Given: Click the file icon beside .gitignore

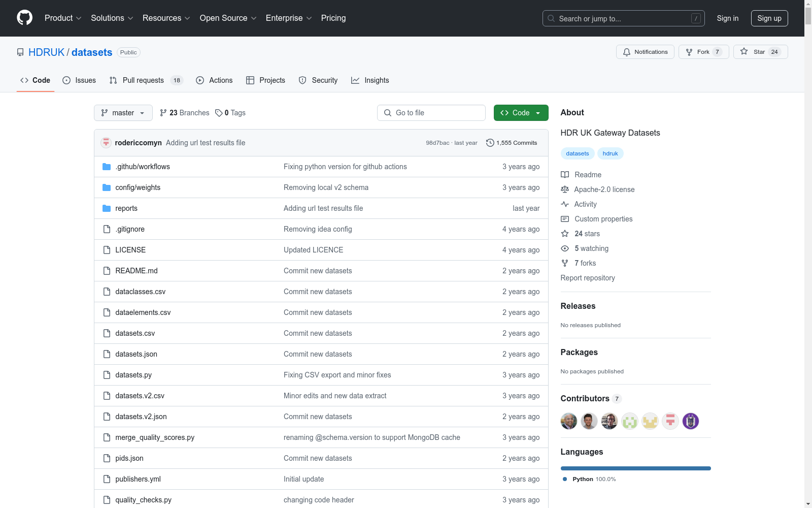Looking at the screenshot, I should (x=107, y=229).
